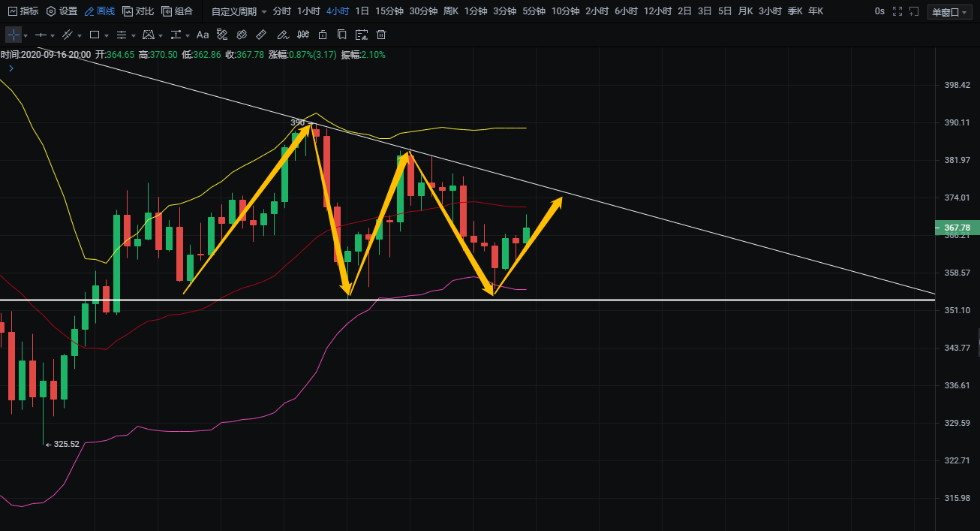Switch to the 15分钟 timeframe
Screen dimensions: 980x531
coord(389,11)
